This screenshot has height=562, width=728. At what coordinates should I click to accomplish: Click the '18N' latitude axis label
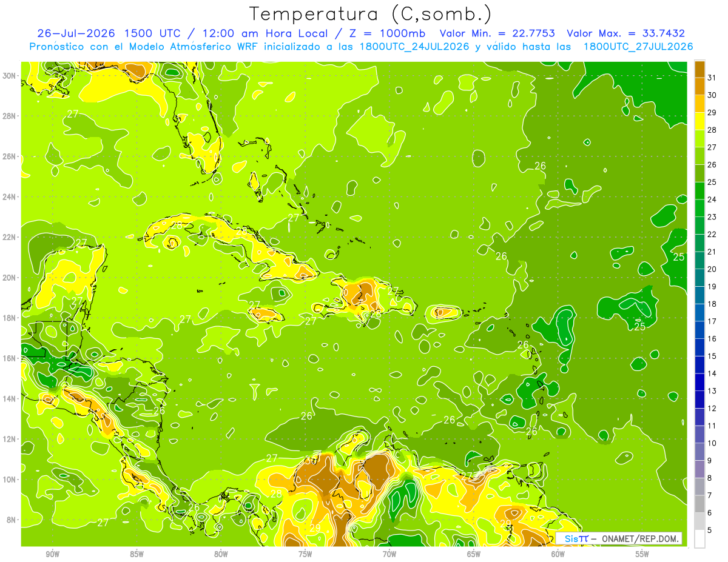(10, 318)
